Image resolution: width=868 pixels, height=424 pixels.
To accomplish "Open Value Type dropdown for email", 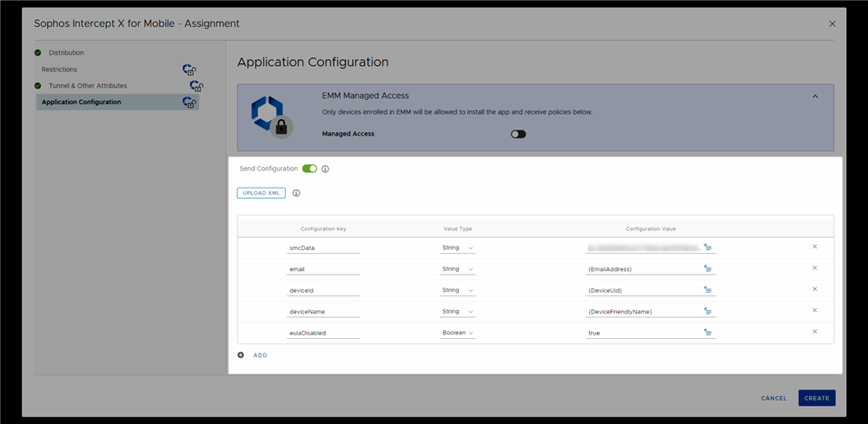I will [458, 269].
